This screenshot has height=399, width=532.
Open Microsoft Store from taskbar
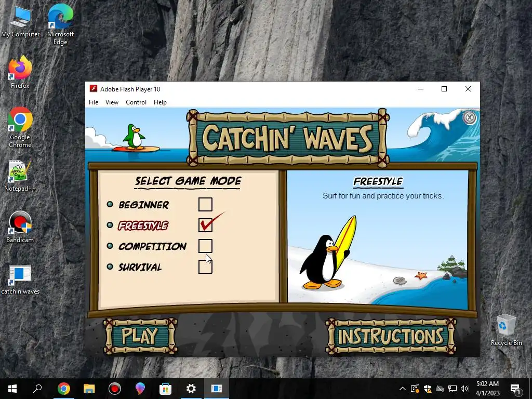pos(166,389)
